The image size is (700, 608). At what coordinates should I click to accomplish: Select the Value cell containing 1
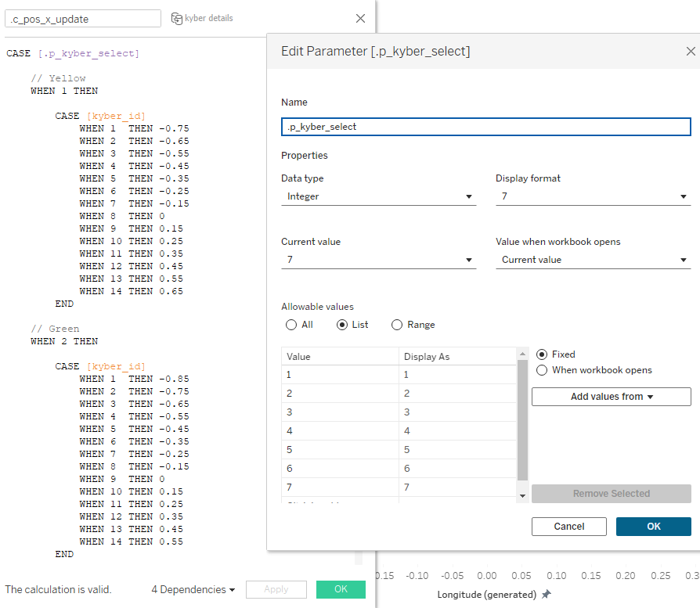click(x=340, y=375)
